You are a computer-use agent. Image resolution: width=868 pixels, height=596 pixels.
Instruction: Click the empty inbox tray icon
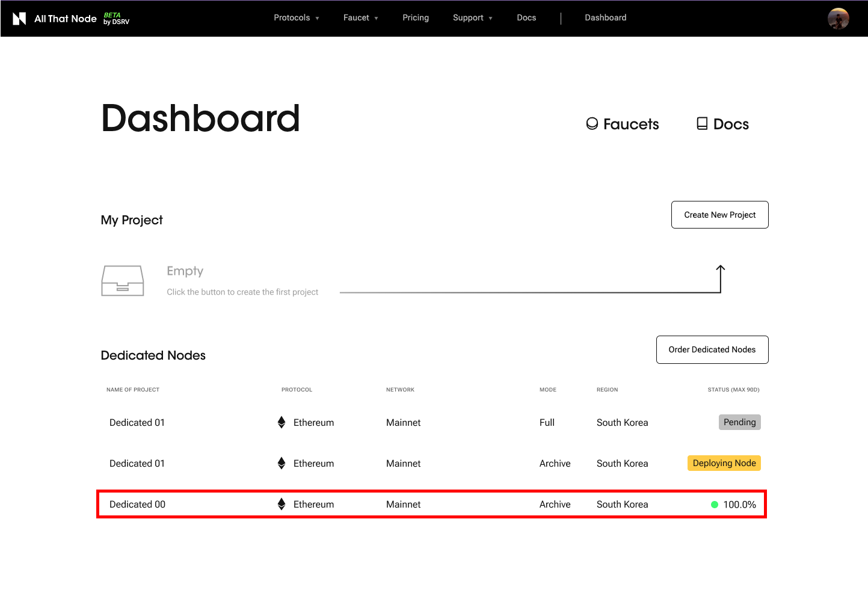click(123, 281)
